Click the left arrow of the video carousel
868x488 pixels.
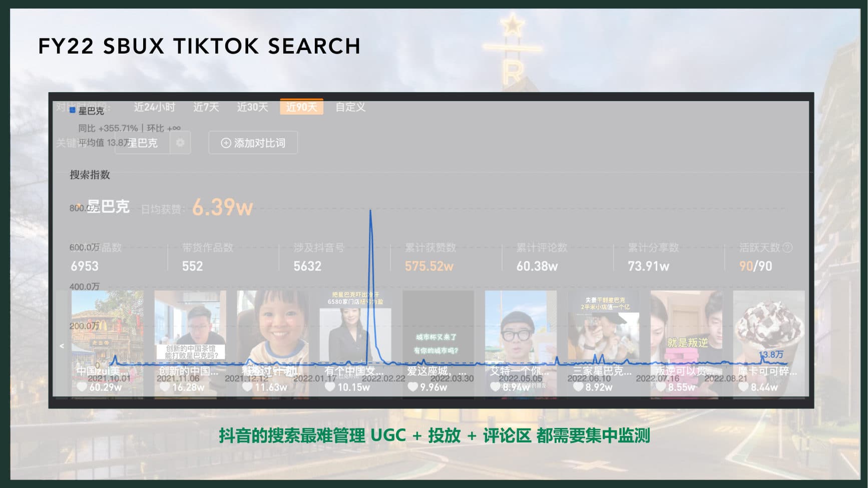pos(62,346)
